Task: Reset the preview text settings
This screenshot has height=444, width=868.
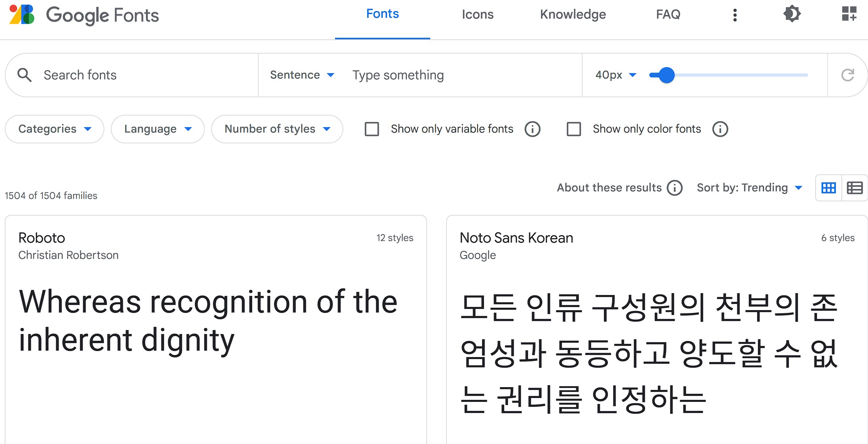Action: (848, 75)
